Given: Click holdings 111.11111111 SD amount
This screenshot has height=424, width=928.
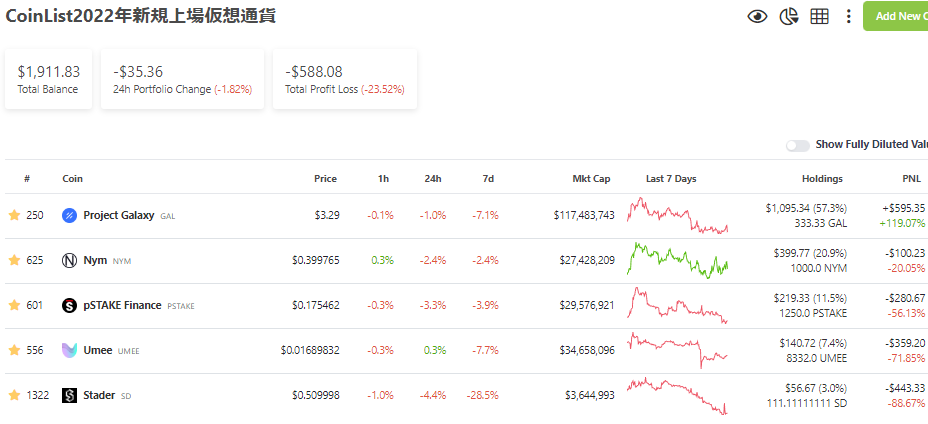Looking at the screenshot, I should click(806, 403).
